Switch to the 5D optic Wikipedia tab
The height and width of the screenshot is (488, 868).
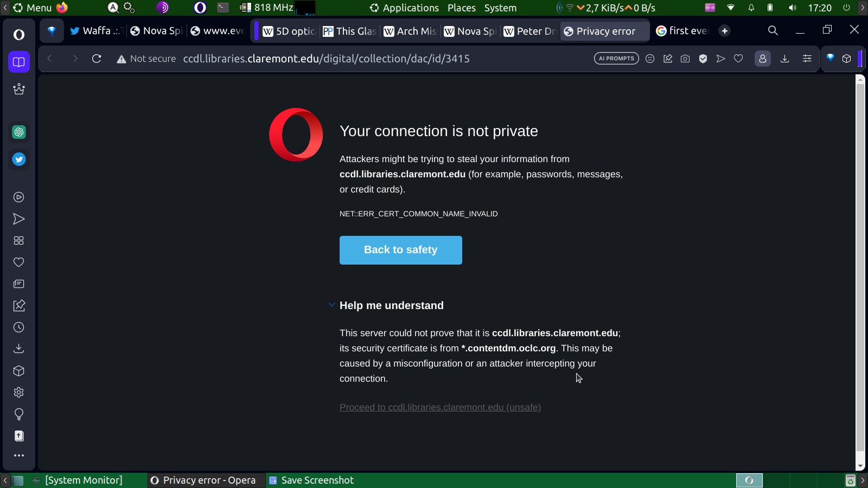click(x=290, y=31)
